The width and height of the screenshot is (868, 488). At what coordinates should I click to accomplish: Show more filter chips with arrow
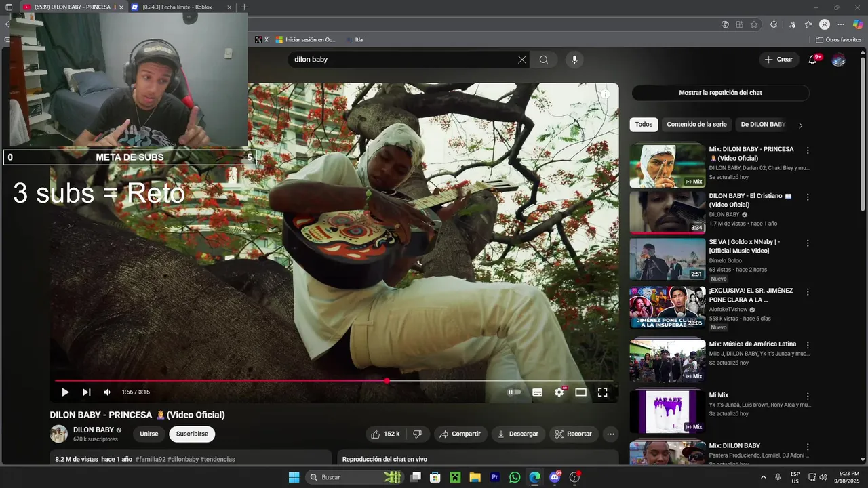click(x=800, y=125)
